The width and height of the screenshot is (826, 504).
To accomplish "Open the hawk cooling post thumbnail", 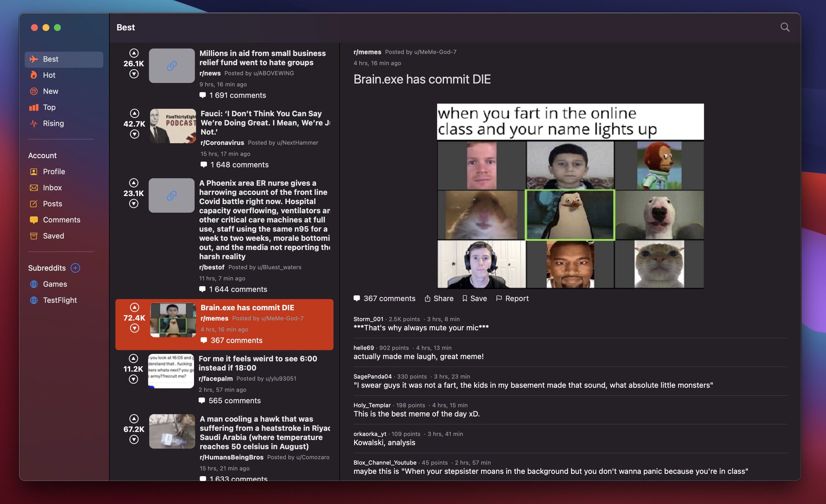I will (172, 431).
